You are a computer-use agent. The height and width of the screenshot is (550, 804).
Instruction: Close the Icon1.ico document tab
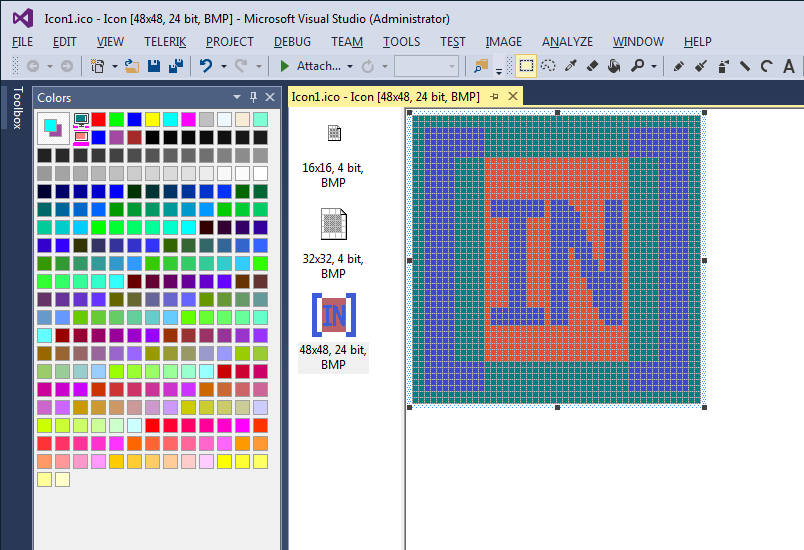pos(513,96)
